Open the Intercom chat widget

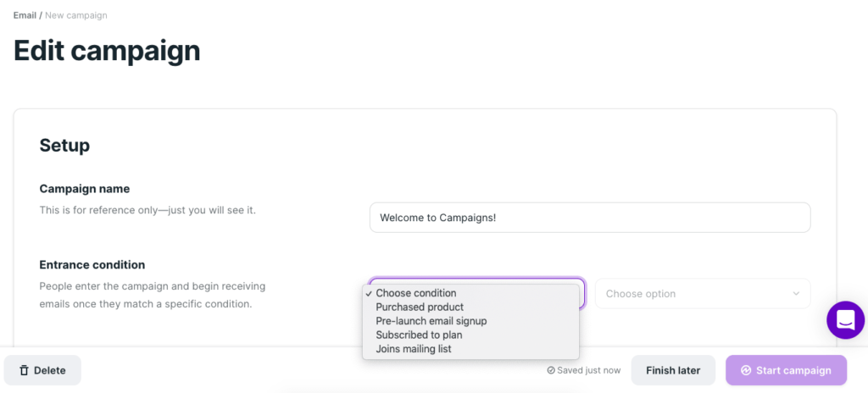coord(845,320)
